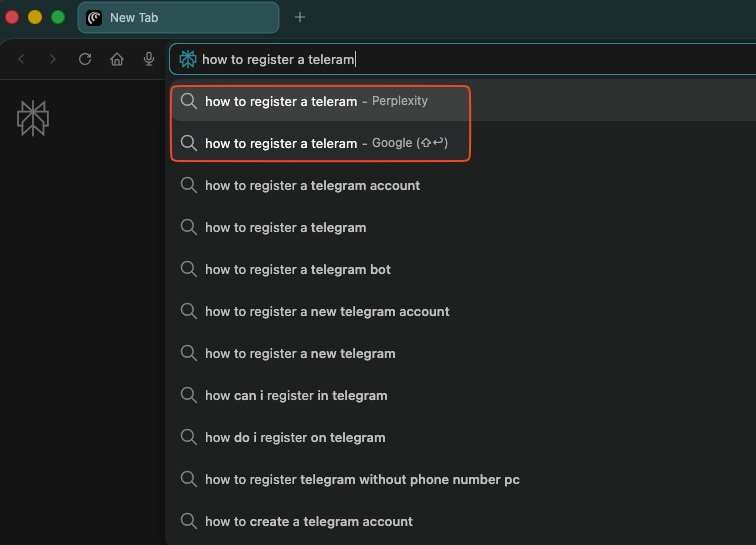Click the back navigation arrow
The width and height of the screenshot is (756, 545).
[x=21, y=59]
